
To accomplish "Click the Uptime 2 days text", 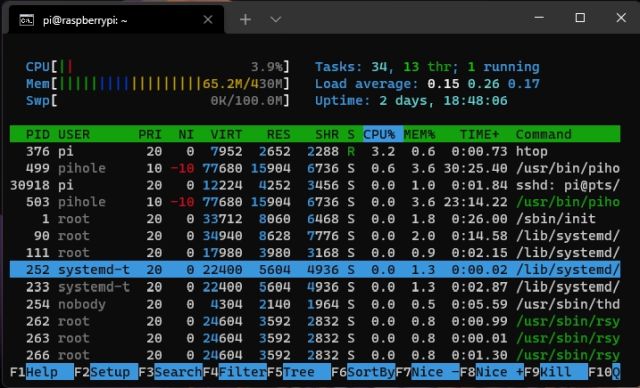I will [x=411, y=100].
